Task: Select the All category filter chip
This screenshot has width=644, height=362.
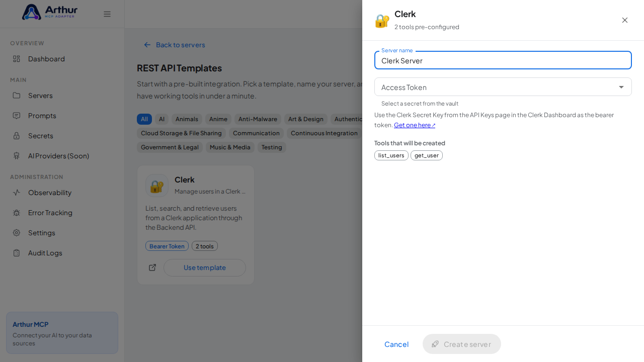Action: [x=144, y=119]
